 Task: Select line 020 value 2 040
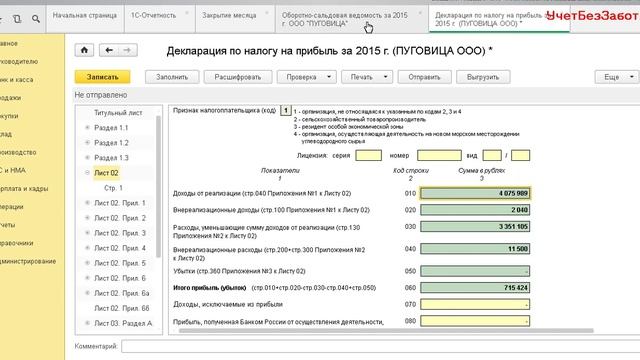(x=475, y=210)
